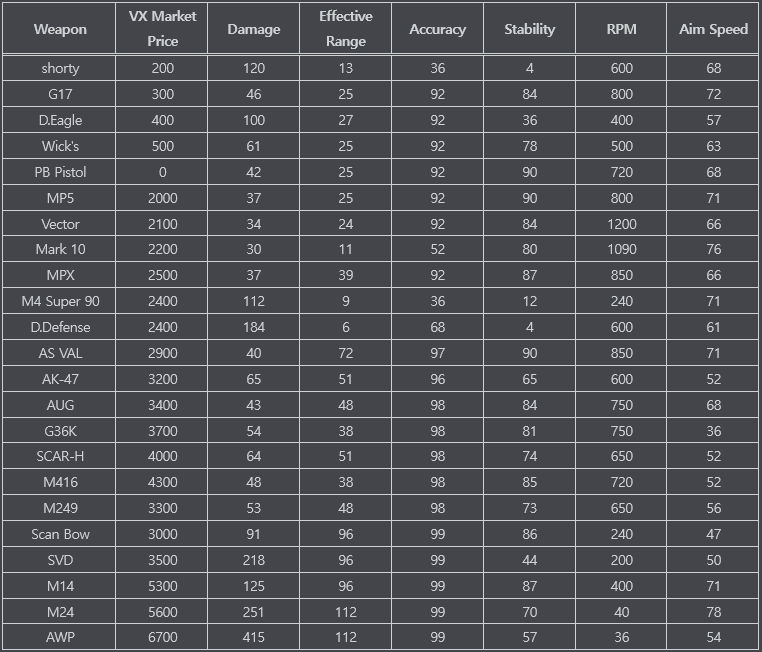The width and height of the screenshot is (762, 652).
Task: Click the M4 Super 90 cell
Action: (x=59, y=301)
